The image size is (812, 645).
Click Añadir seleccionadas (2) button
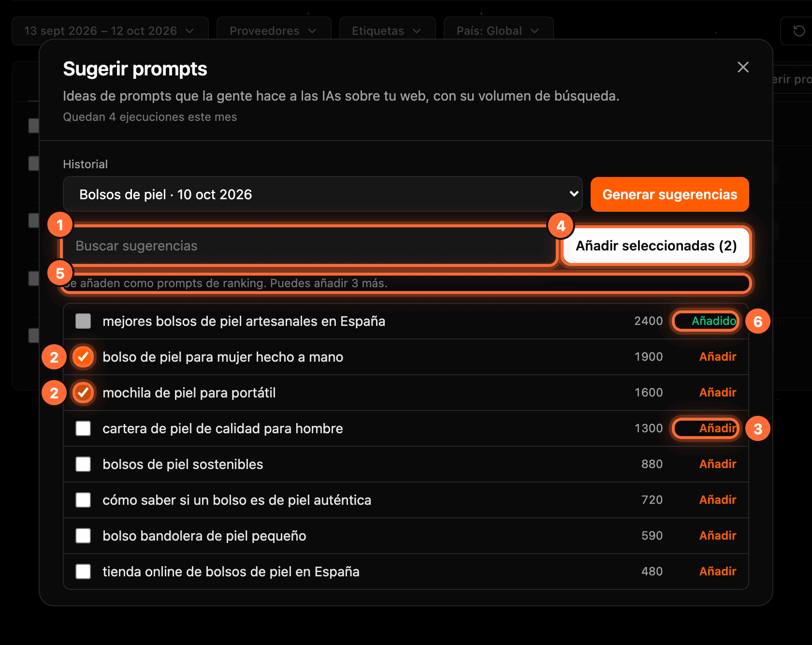(x=656, y=246)
